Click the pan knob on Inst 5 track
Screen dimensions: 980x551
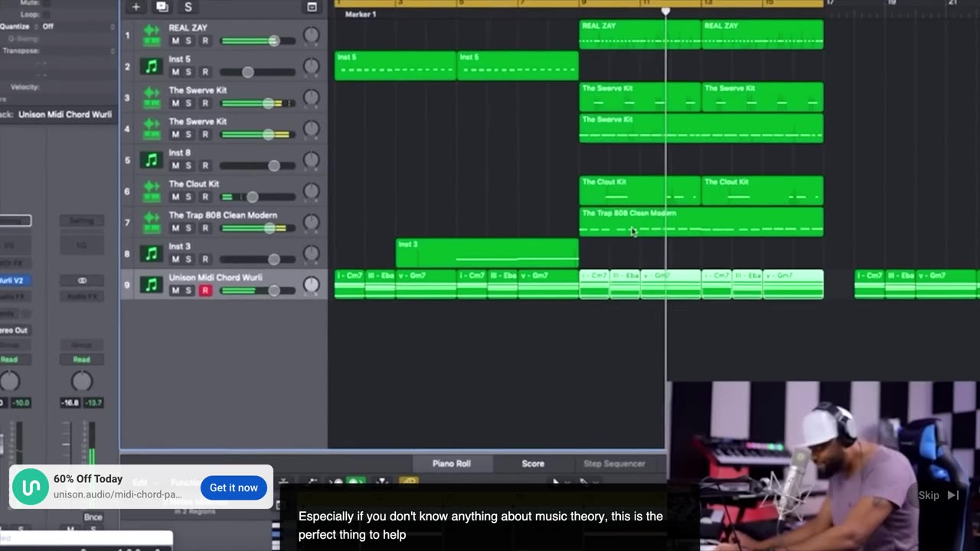311,67
